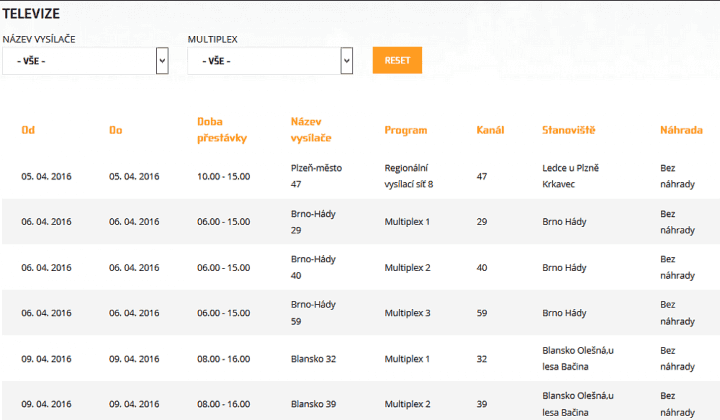
Task: Click Multiplex 2 in Blansko 39 row
Action: [407, 404]
